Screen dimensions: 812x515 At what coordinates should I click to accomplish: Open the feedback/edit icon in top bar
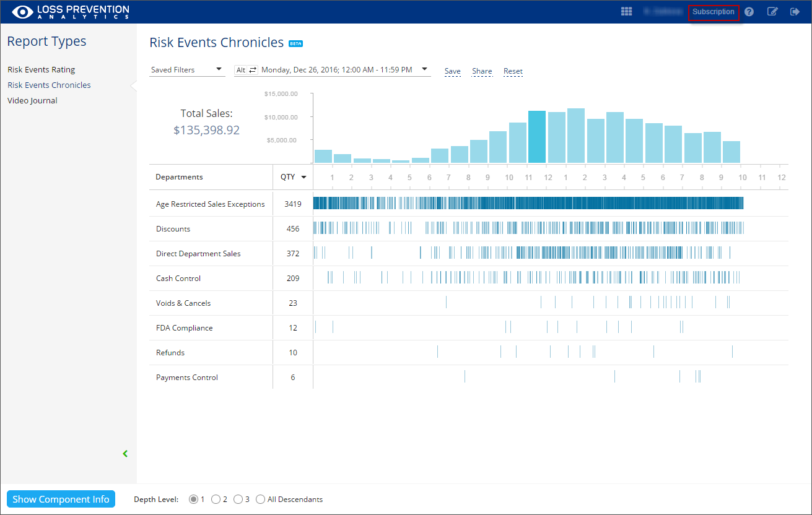[x=772, y=11]
